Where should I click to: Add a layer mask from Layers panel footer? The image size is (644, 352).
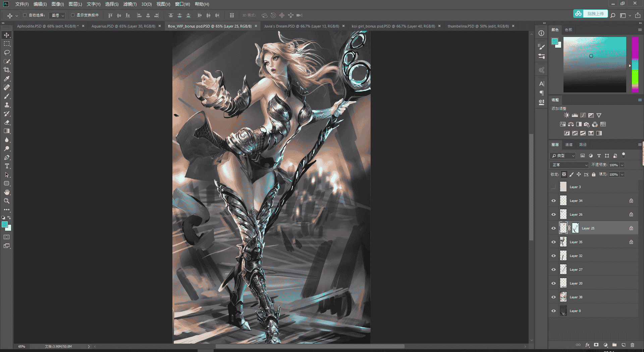click(596, 345)
